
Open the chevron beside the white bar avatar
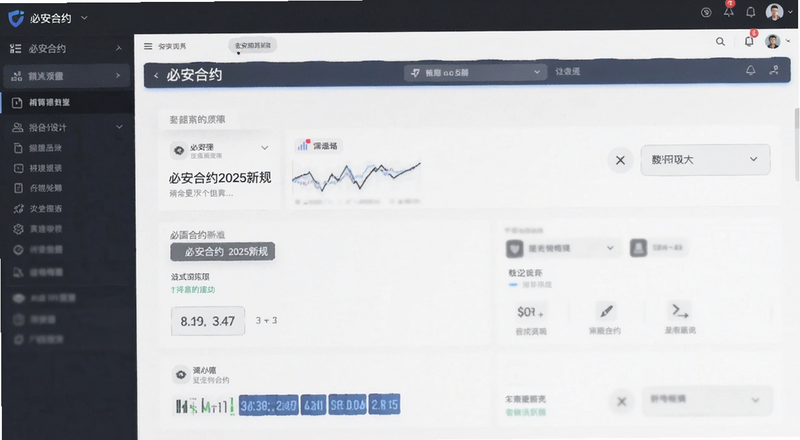[x=788, y=41]
